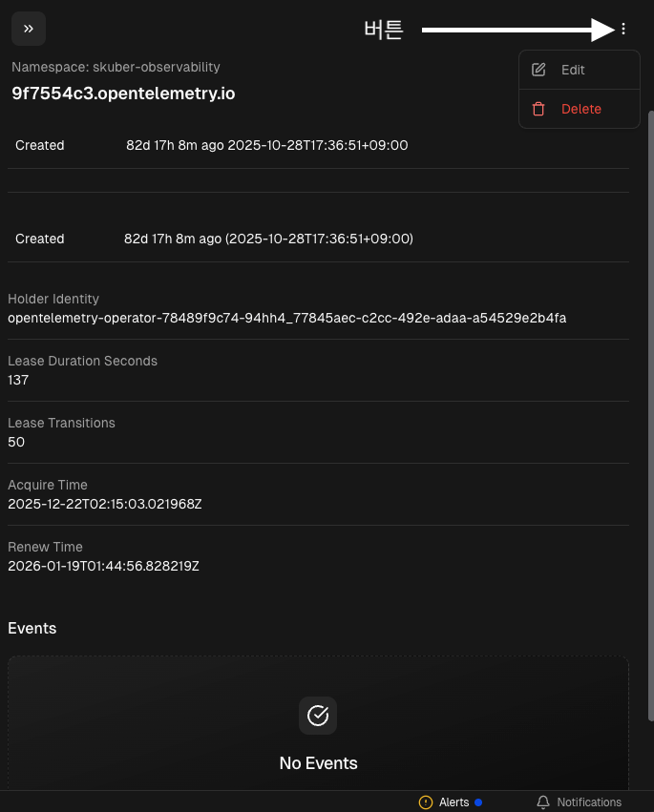Click the No Events checkmark icon
654x812 pixels.
point(318,716)
